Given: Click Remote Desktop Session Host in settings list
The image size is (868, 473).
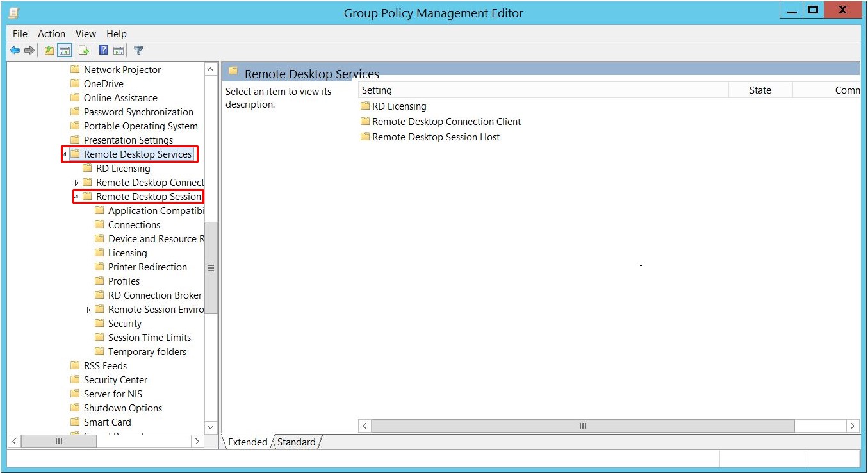Looking at the screenshot, I should tap(436, 137).
